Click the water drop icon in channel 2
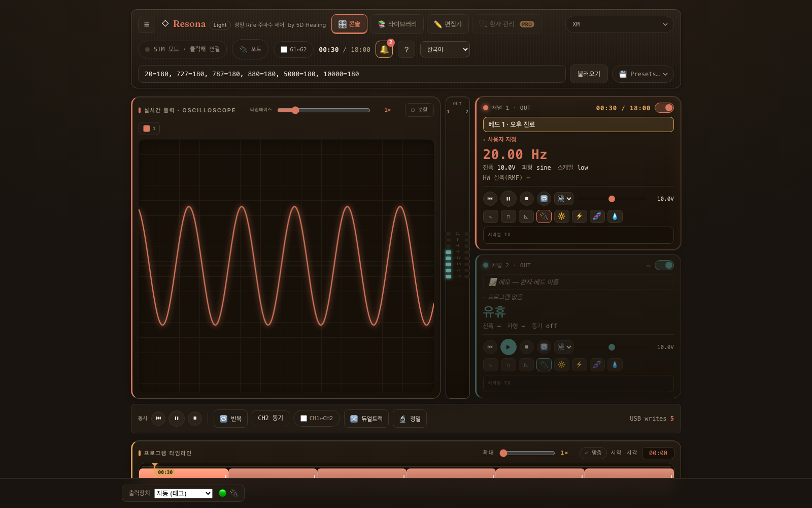The width and height of the screenshot is (812, 508). click(x=615, y=365)
